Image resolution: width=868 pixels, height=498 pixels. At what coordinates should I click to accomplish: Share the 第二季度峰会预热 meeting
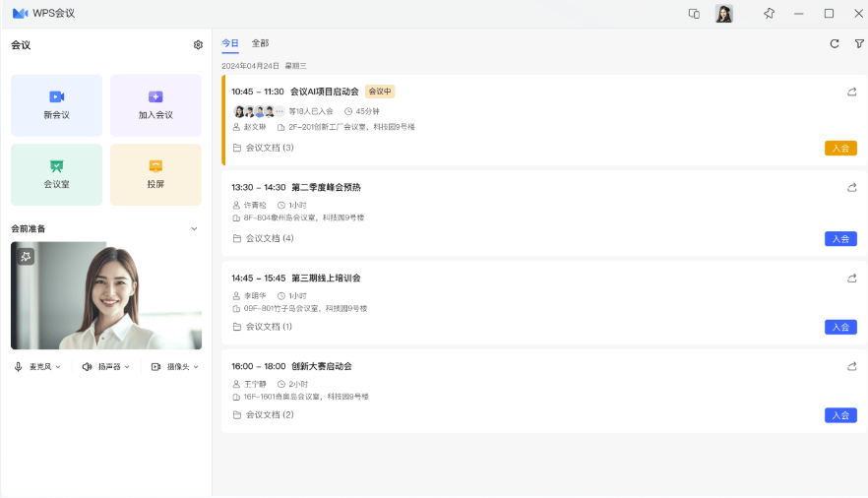tap(852, 188)
